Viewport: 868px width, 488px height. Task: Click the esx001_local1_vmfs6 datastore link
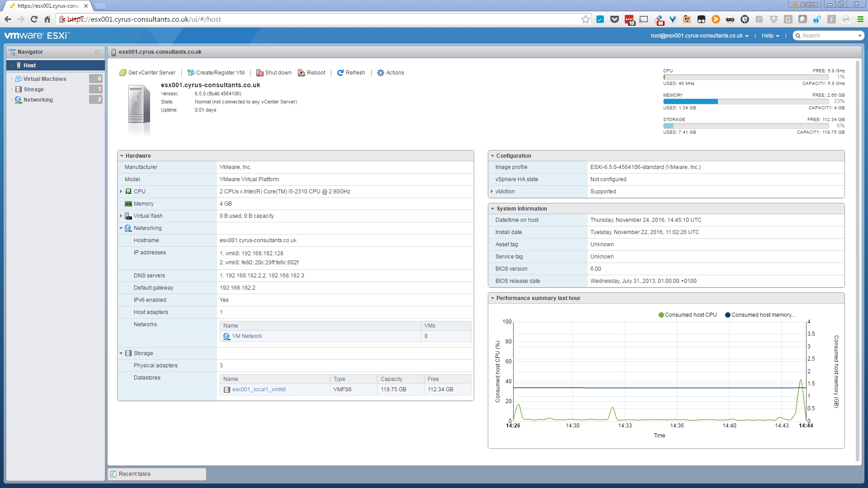click(x=259, y=389)
